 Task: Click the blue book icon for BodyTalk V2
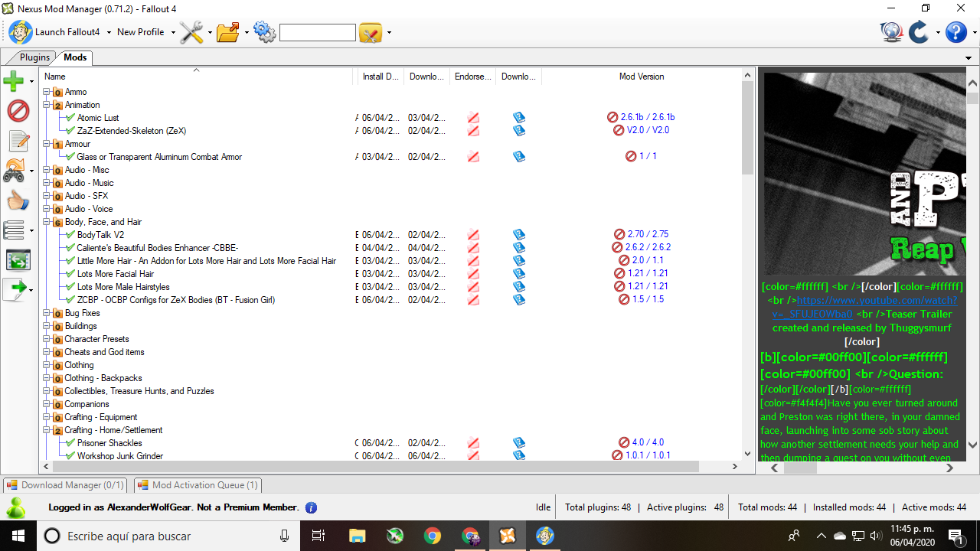tap(519, 235)
